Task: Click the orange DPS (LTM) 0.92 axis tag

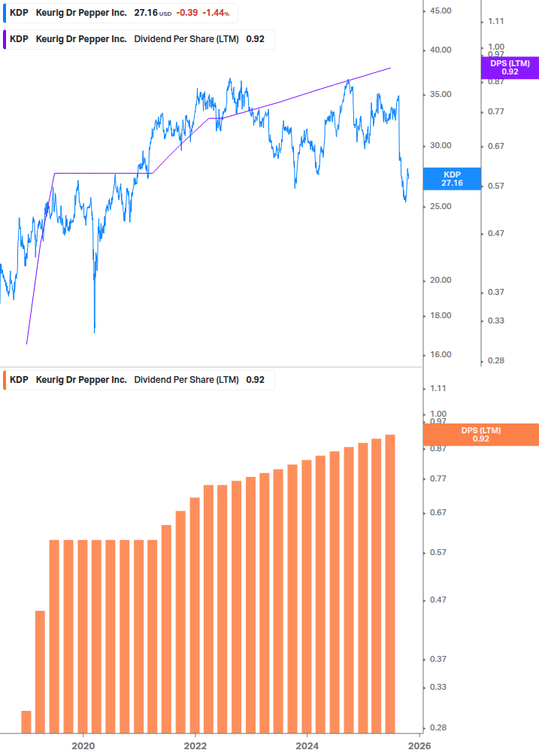Action: [x=481, y=434]
